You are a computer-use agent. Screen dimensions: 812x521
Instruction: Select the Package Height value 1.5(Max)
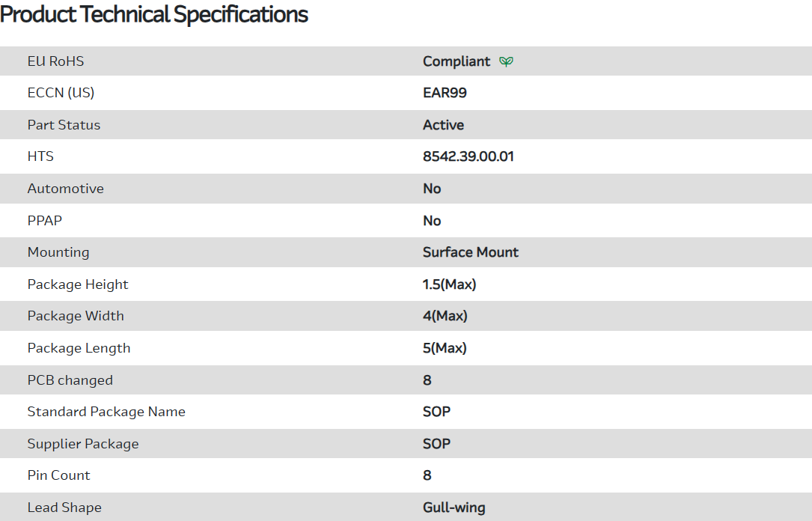(449, 284)
